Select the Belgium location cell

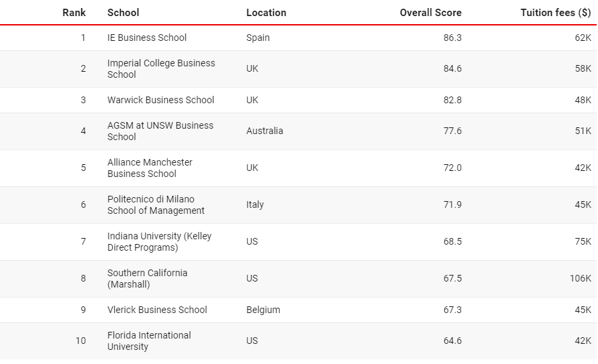point(263,310)
